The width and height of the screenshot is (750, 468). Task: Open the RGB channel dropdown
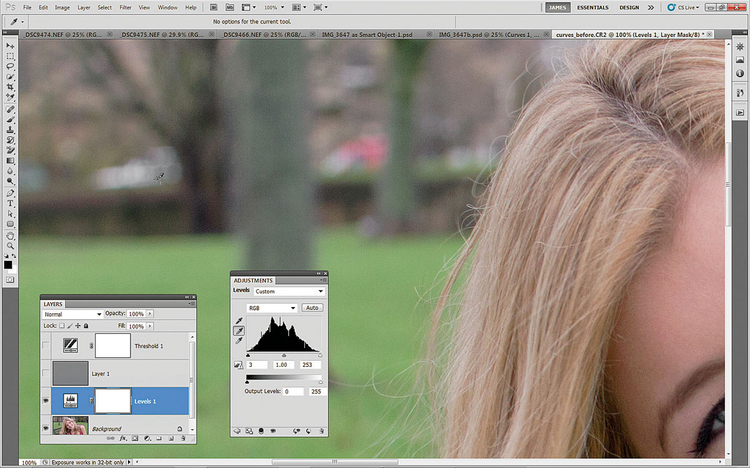point(272,308)
